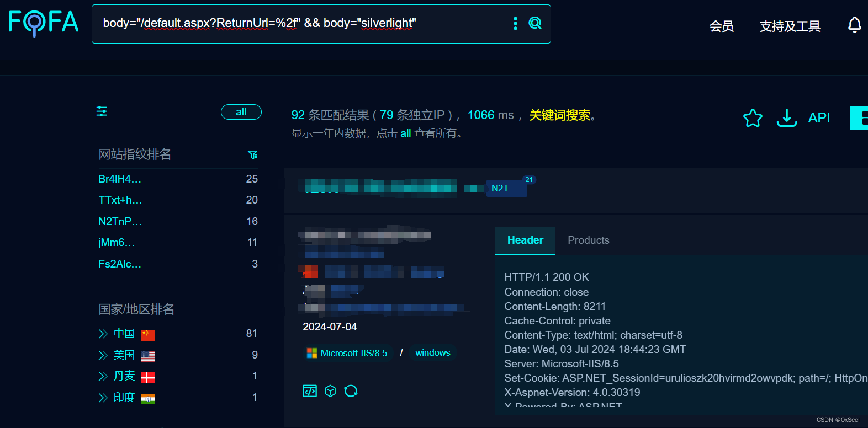
Task: Click the filter sliders icon in sidebar
Action: [x=102, y=111]
